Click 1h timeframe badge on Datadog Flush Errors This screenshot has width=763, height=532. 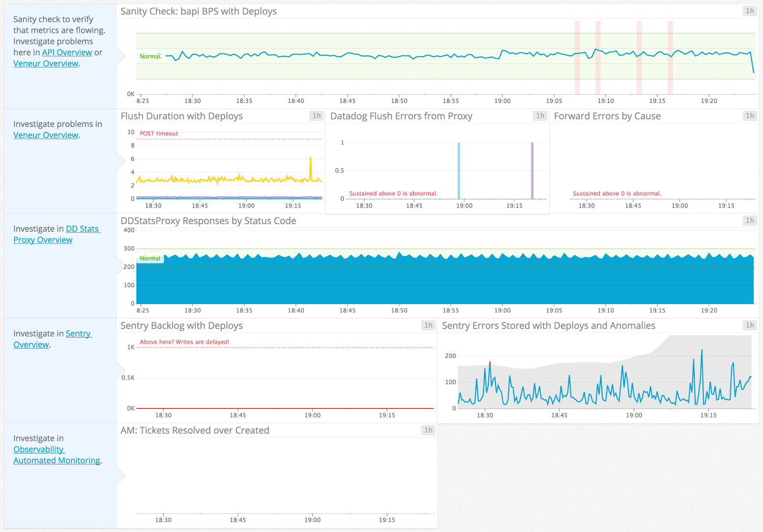click(x=540, y=116)
